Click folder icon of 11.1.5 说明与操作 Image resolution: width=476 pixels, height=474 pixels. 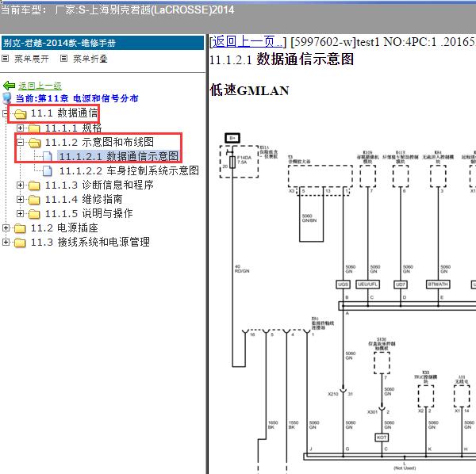(x=34, y=214)
